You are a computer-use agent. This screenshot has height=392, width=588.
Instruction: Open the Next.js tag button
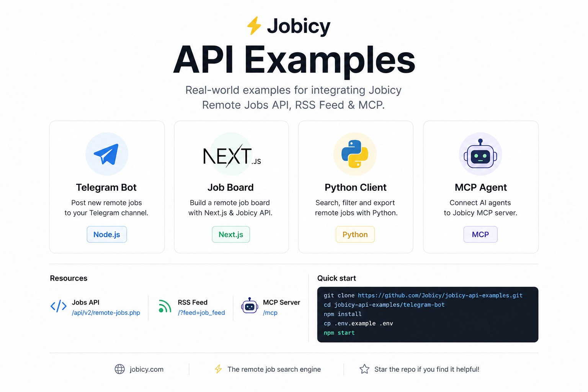click(x=231, y=234)
